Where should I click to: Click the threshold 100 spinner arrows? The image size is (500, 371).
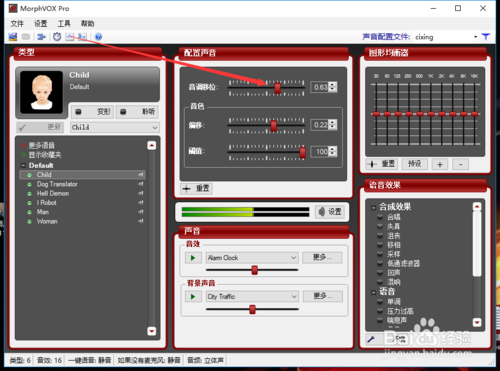click(333, 151)
